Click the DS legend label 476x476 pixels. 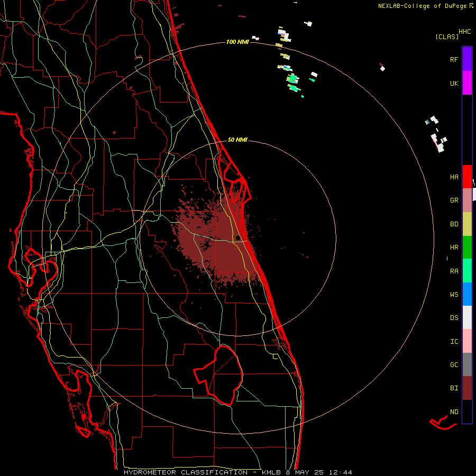(454, 318)
